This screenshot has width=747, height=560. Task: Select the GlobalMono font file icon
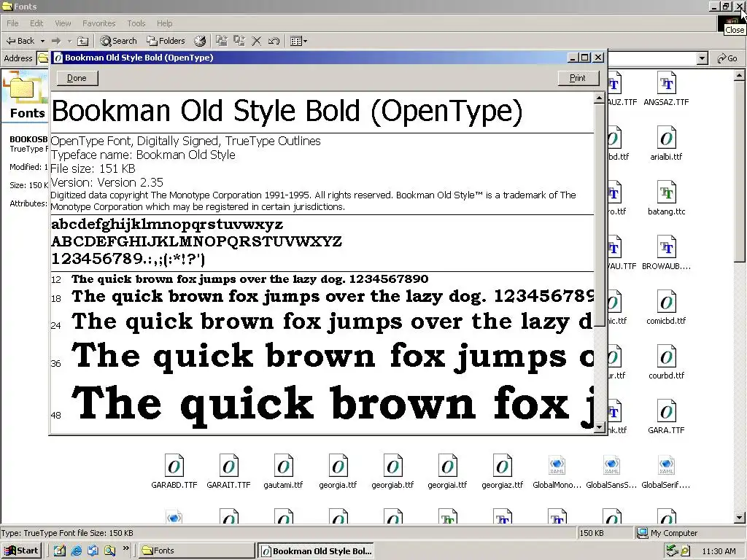click(x=557, y=465)
